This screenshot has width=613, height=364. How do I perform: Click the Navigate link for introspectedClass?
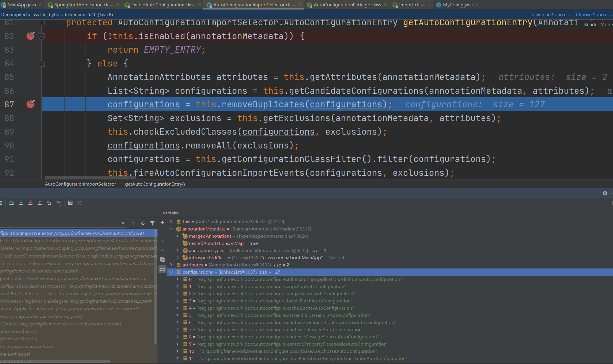(x=338, y=258)
